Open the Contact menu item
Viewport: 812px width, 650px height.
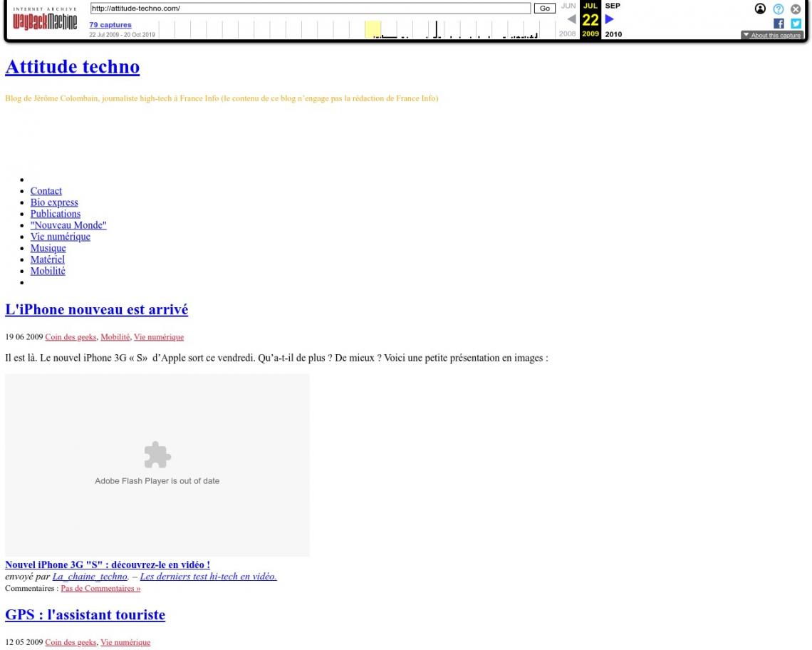[x=46, y=191]
